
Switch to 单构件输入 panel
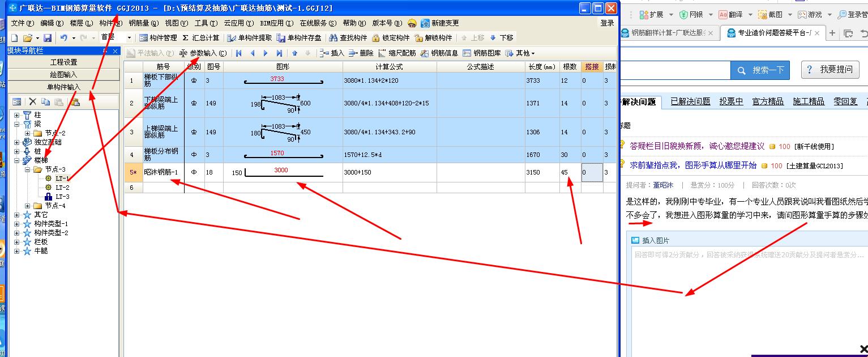tap(63, 87)
